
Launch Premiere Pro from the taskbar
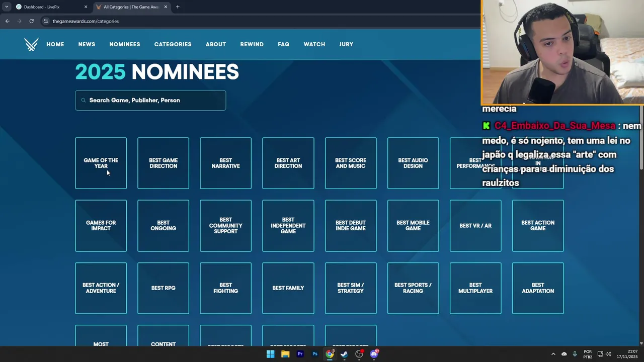(300, 354)
